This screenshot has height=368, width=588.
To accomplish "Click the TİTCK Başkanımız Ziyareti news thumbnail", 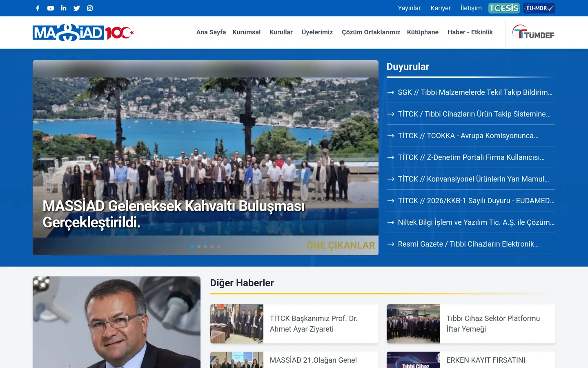I will click(237, 324).
